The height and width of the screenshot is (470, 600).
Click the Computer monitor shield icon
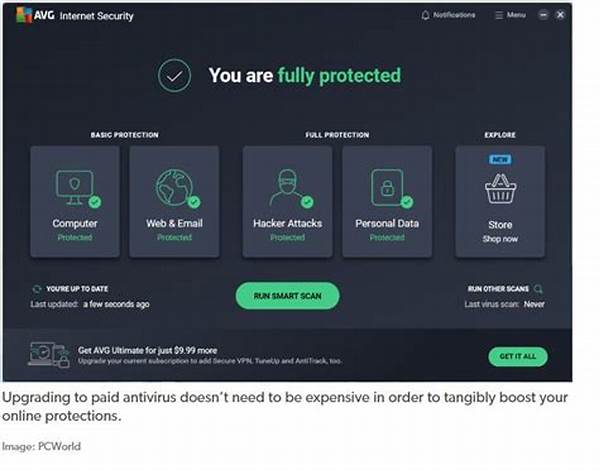(74, 187)
